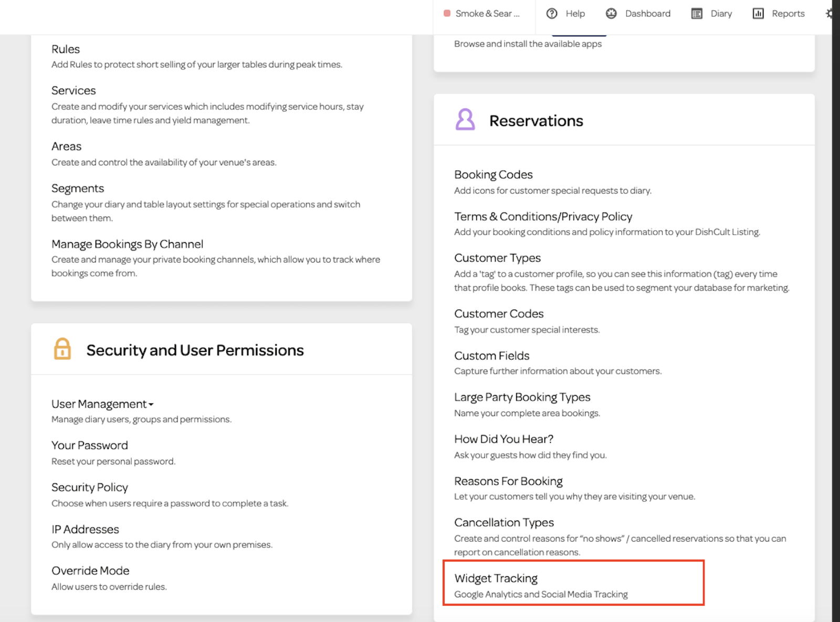Open the How Did You Hear? link
This screenshot has height=622, width=840.
click(x=503, y=439)
